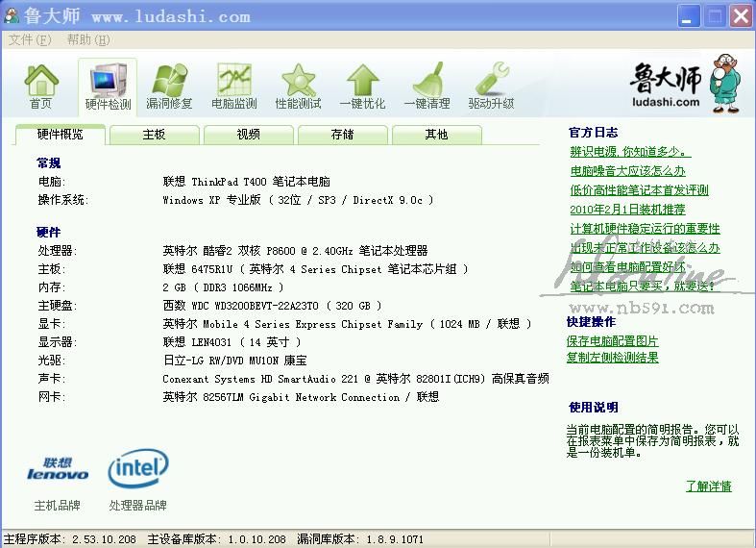Launch the 性能测试 performance test icon
Viewport: 756px width, 548px height.
(x=298, y=87)
